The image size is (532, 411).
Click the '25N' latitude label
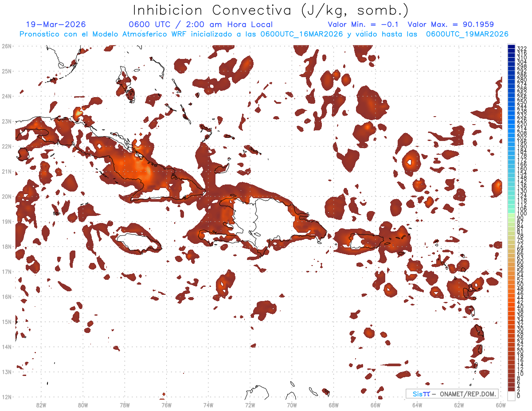pyautogui.click(x=6, y=71)
